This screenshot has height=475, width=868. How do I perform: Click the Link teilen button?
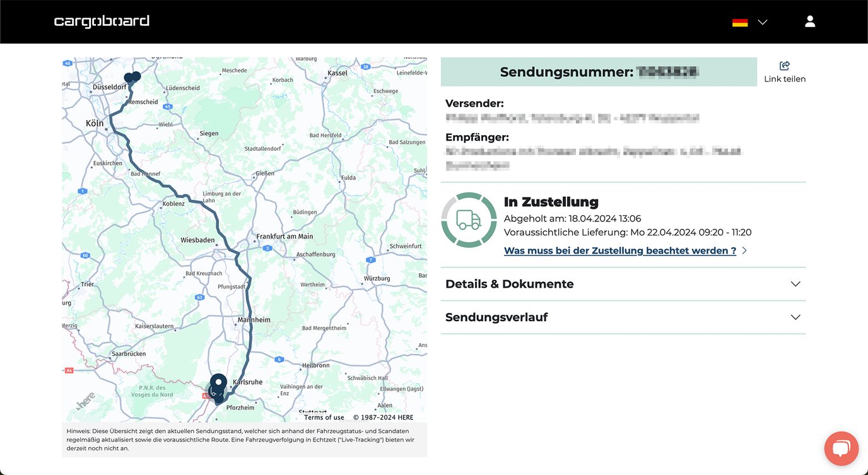tap(785, 79)
